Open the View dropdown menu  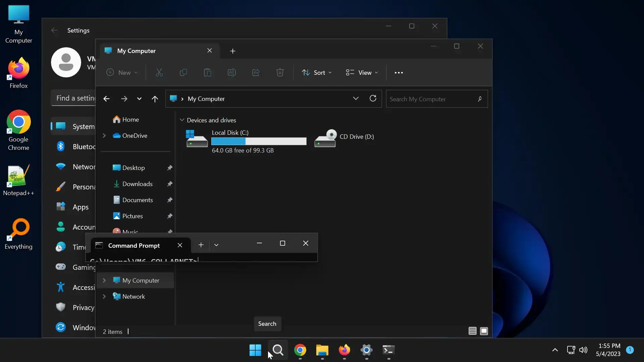tap(362, 73)
